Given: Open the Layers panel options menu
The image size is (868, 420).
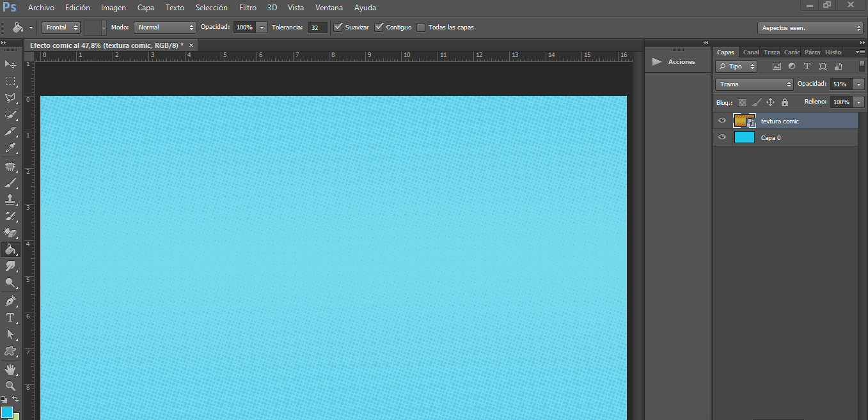Looking at the screenshot, I should pos(860,52).
